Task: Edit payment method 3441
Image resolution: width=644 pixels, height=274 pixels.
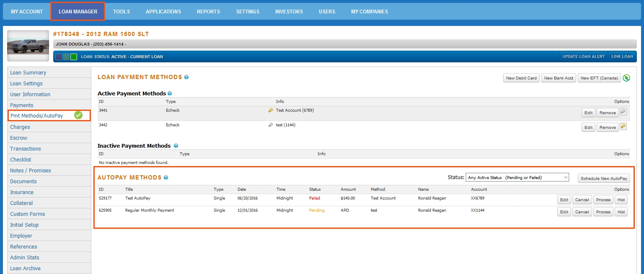Action: point(588,113)
